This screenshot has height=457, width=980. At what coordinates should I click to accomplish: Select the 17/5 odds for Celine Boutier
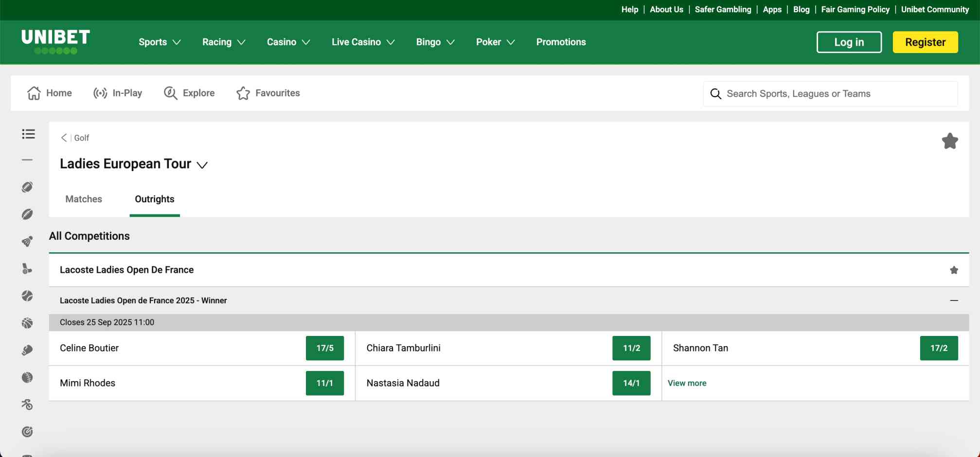(324, 348)
